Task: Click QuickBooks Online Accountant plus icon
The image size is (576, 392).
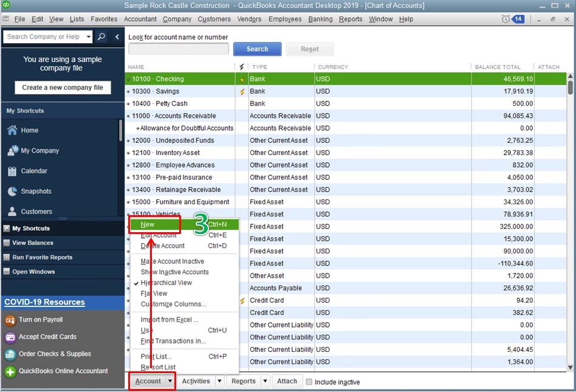Action: (10, 372)
